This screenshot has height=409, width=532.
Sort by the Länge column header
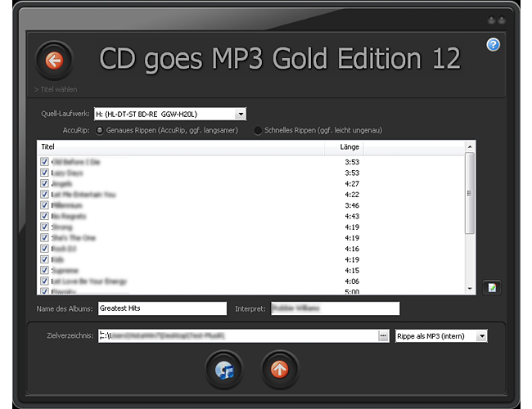coord(344,147)
